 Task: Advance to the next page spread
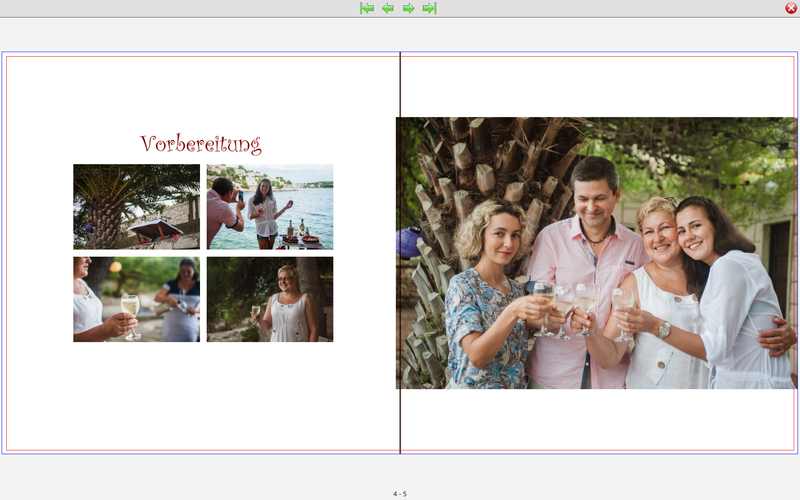409,8
